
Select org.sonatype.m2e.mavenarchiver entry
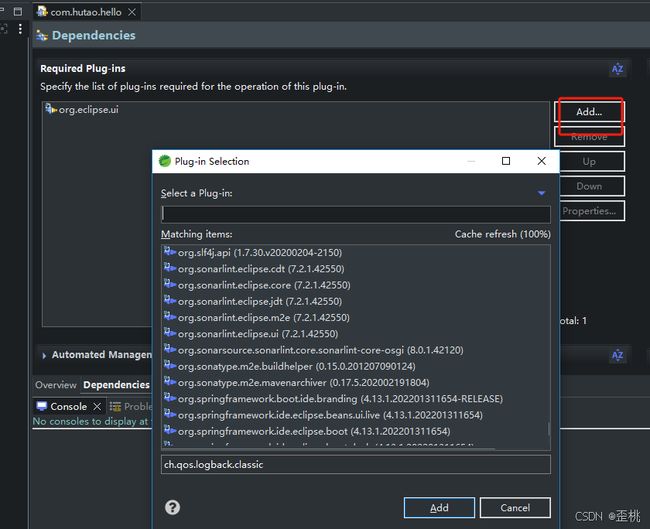356,382
